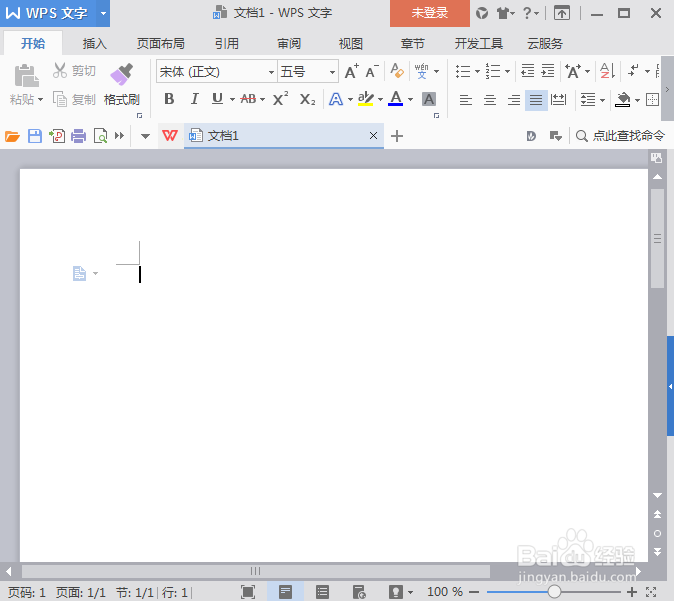The image size is (674, 601).
Task: Expand the bullet list dropdown arrow
Action: 477,71
